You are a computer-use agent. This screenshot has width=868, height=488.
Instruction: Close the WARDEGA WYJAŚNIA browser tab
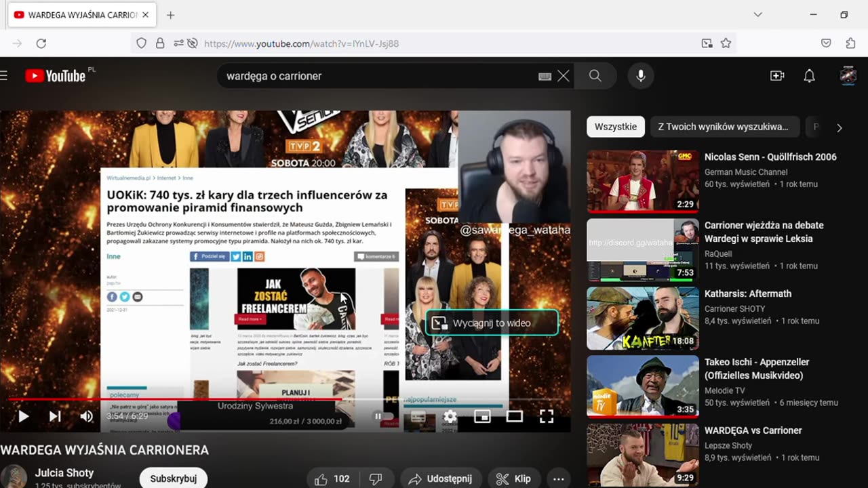coord(146,15)
